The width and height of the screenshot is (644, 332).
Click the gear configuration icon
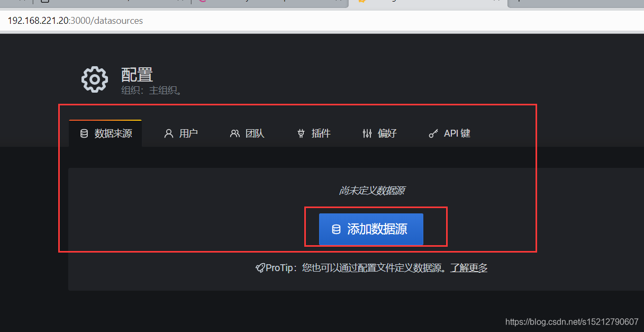[94, 79]
